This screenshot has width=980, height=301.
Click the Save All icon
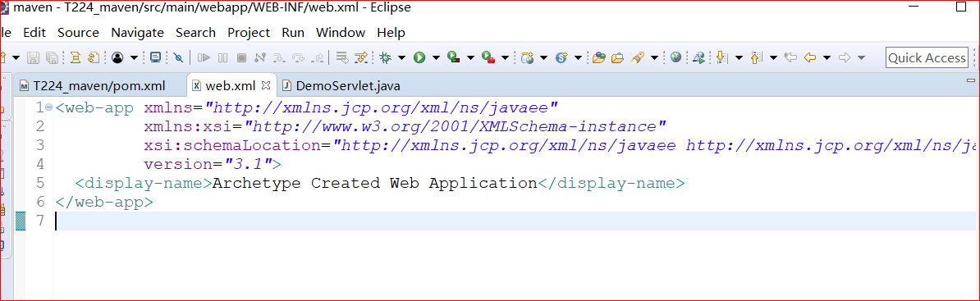click(53, 58)
